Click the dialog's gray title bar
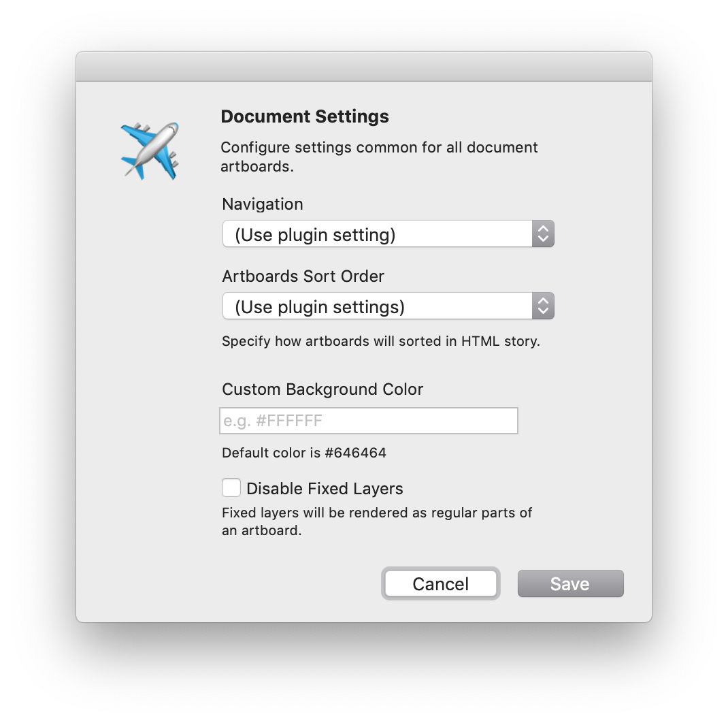The height and width of the screenshot is (723, 728). [364, 67]
